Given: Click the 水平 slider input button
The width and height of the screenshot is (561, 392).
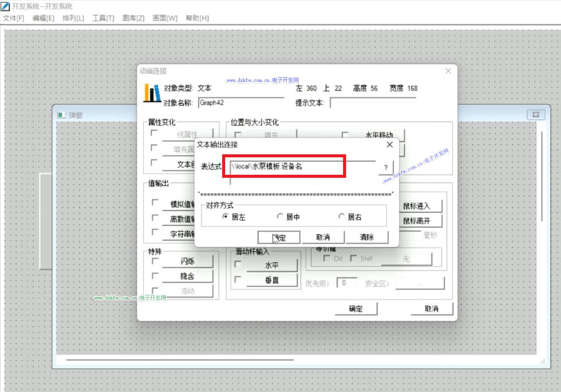Looking at the screenshot, I should coord(272,265).
